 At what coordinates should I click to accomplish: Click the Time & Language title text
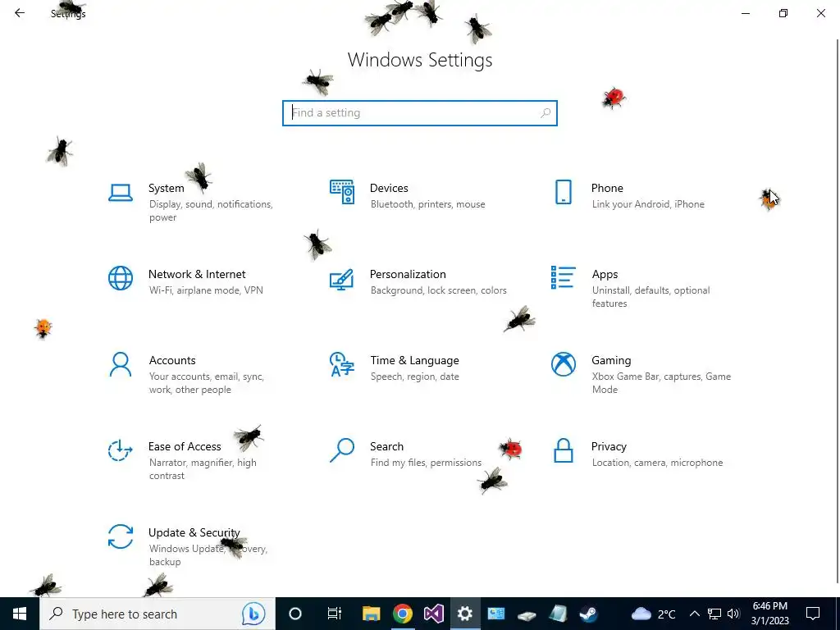click(x=414, y=361)
